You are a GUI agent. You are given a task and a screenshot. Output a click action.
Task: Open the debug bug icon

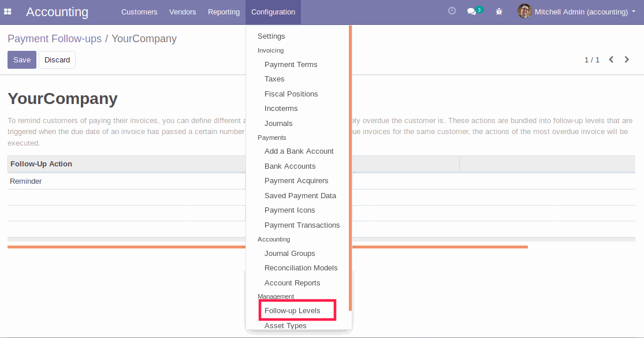(499, 12)
